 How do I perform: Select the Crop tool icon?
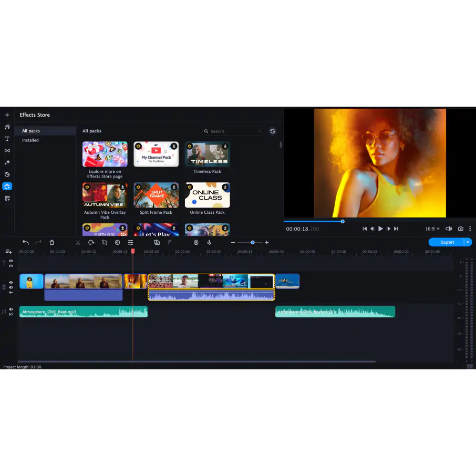[x=105, y=242]
